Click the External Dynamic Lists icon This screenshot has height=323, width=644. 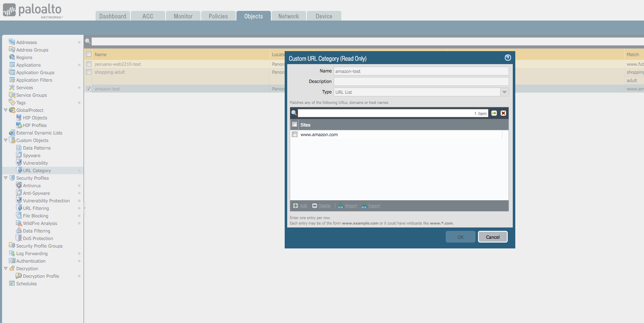(12, 132)
